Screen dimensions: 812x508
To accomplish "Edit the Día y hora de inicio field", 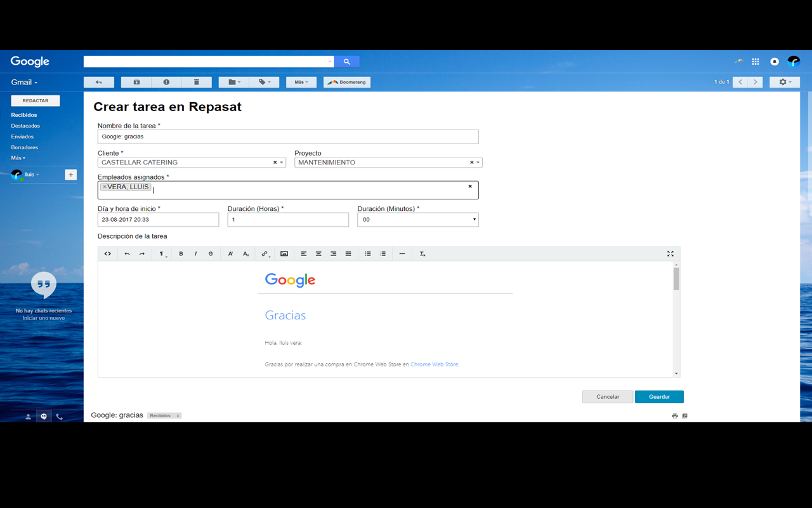I will pyautogui.click(x=158, y=220).
